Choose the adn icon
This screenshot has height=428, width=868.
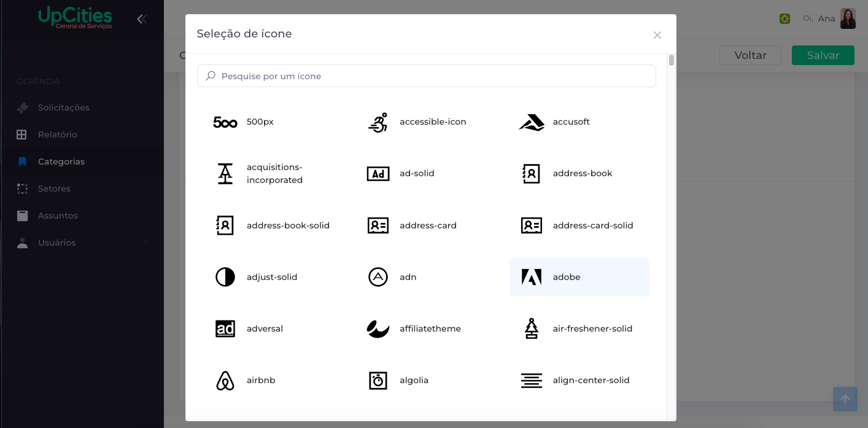coord(378,277)
